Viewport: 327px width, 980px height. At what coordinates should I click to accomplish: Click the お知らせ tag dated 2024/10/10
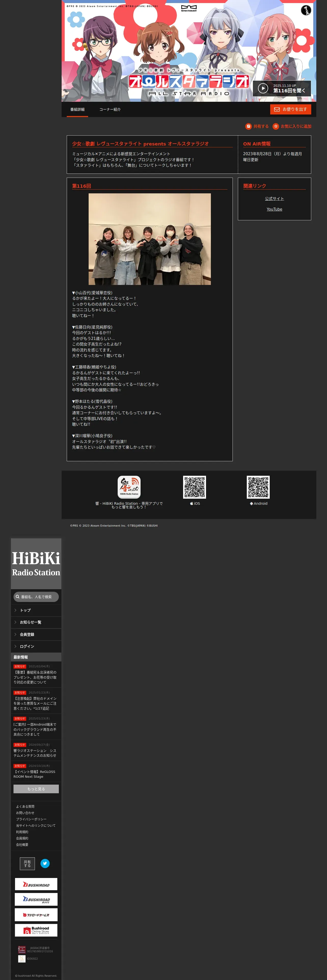[x=20, y=766]
